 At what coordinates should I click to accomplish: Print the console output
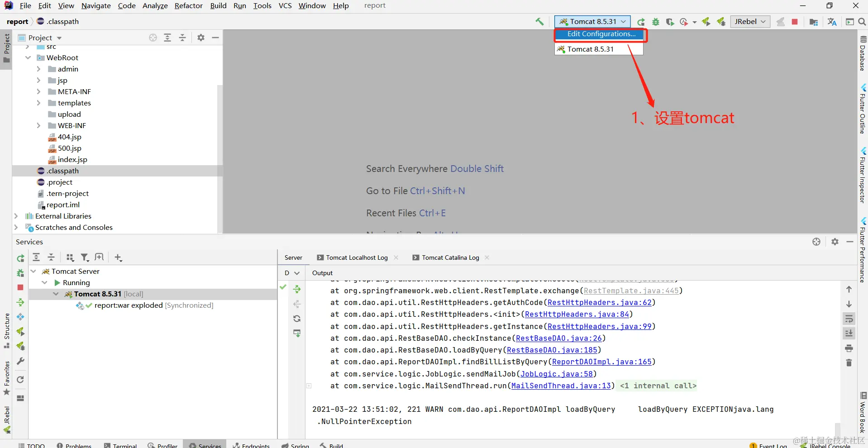click(x=849, y=348)
